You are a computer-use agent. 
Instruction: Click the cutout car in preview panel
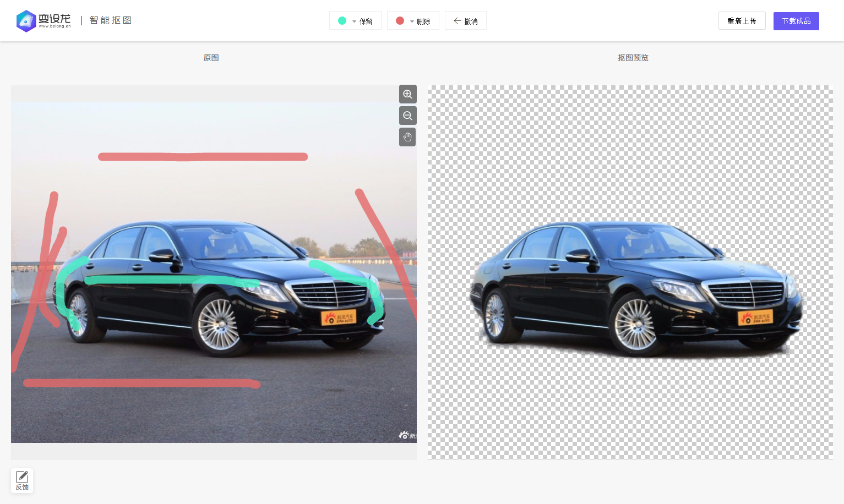point(636,290)
